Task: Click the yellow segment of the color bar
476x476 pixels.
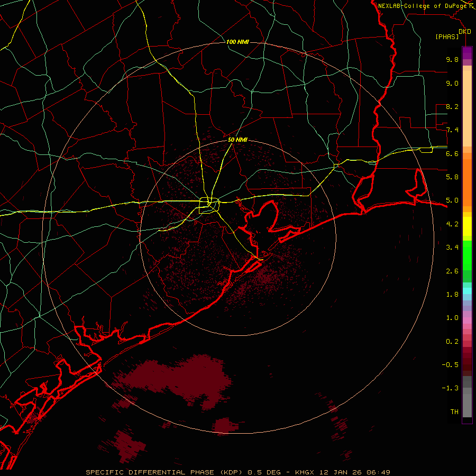Action: tap(467, 226)
